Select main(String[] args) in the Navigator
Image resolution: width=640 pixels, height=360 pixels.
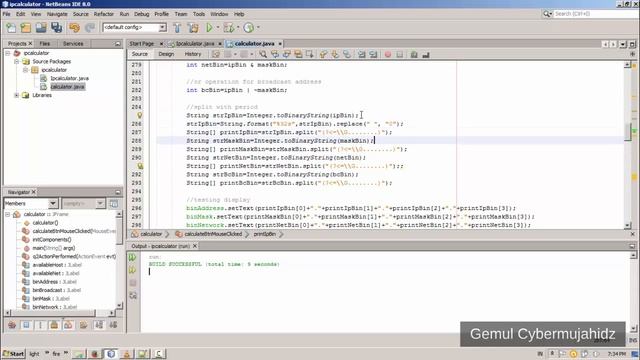click(x=53, y=248)
